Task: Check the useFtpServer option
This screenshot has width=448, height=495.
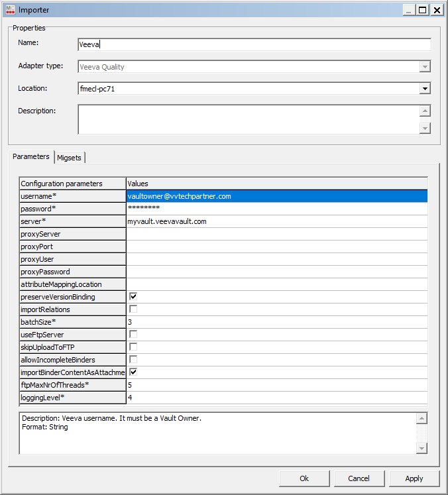Action: (x=133, y=335)
